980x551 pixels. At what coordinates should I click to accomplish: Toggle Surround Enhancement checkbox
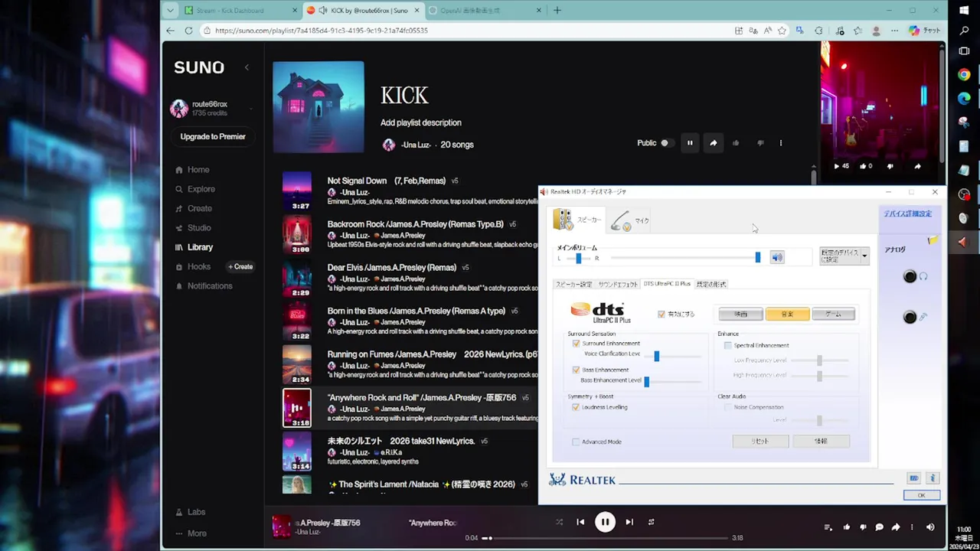tap(576, 344)
